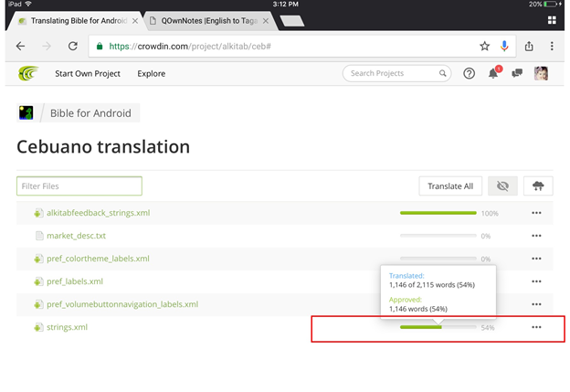The image size is (570, 392).
Task: Open a new blank tab
Action: click(x=292, y=21)
